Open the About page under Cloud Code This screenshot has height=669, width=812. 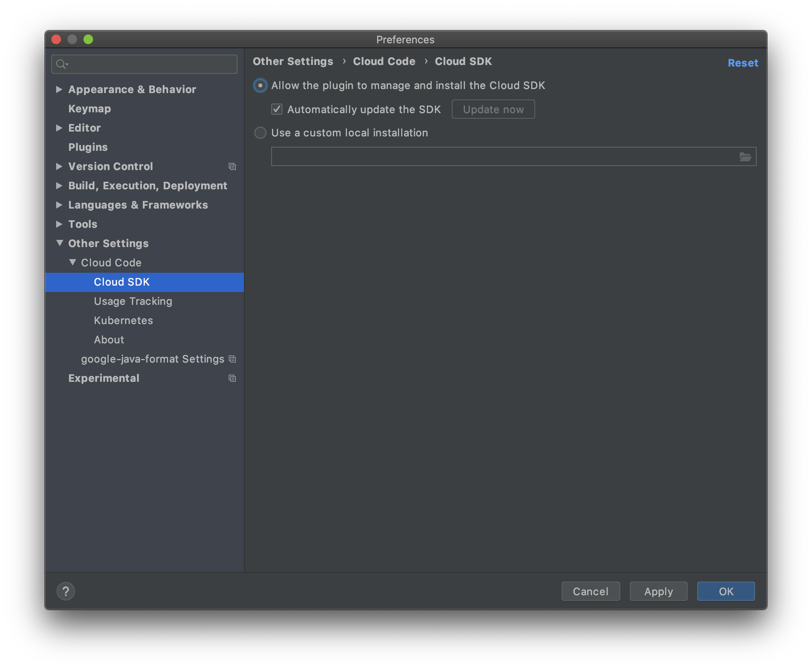click(x=109, y=339)
